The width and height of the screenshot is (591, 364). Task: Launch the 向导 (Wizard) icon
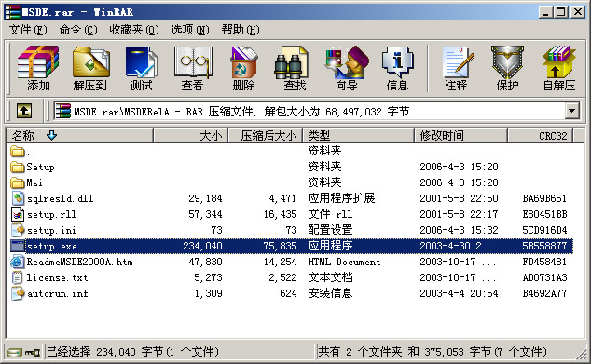pos(346,68)
